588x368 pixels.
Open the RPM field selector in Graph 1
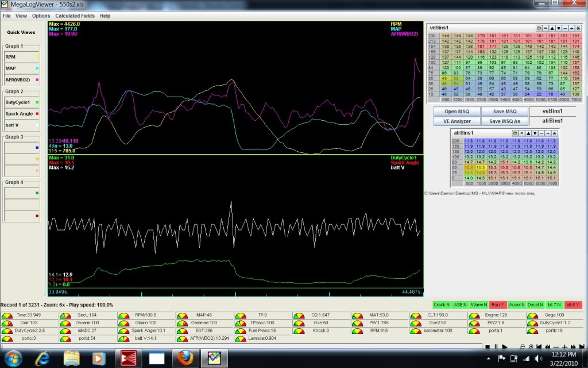pos(21,57)
